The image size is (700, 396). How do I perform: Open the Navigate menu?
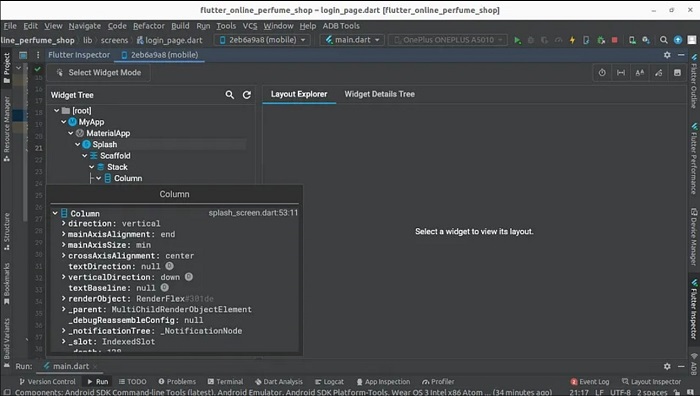pyautogui.click(x=84, y=26)
